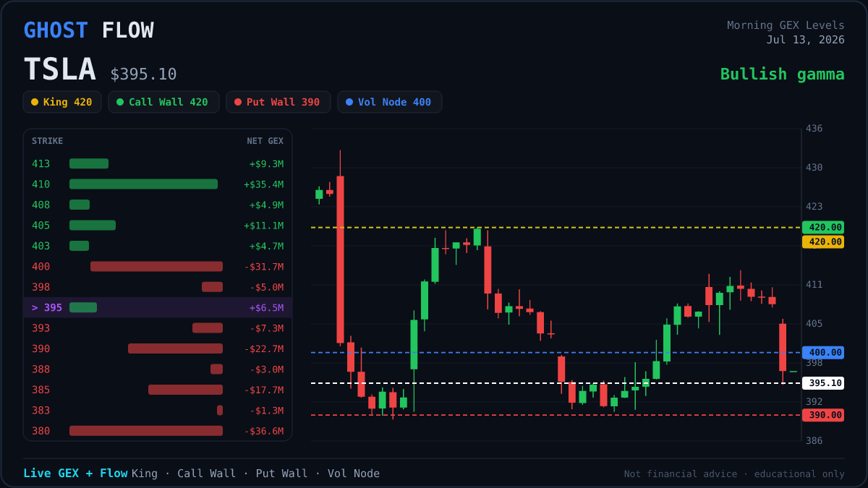The image size is (868, 488).
Task: Click the 386 price axis label
Action: (x=814, y=441)
